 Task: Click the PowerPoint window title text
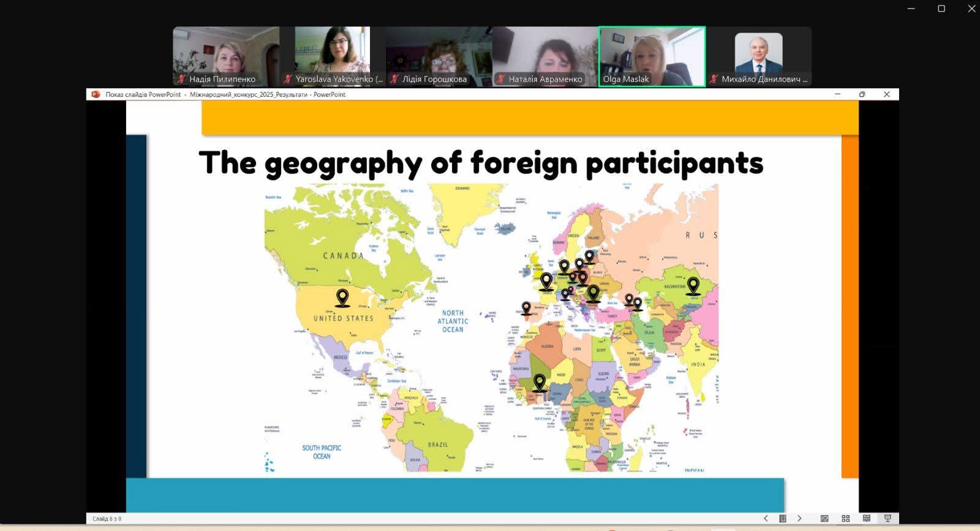click(225, 94)
